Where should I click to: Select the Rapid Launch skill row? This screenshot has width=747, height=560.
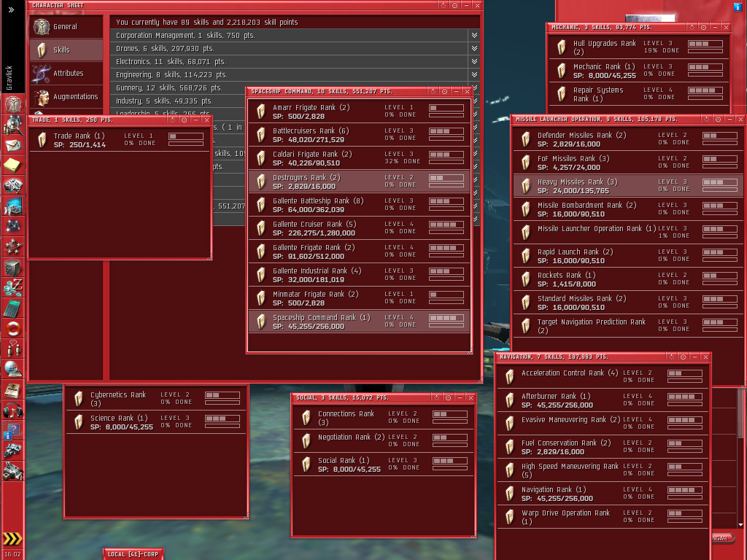[x=628, y=256]
